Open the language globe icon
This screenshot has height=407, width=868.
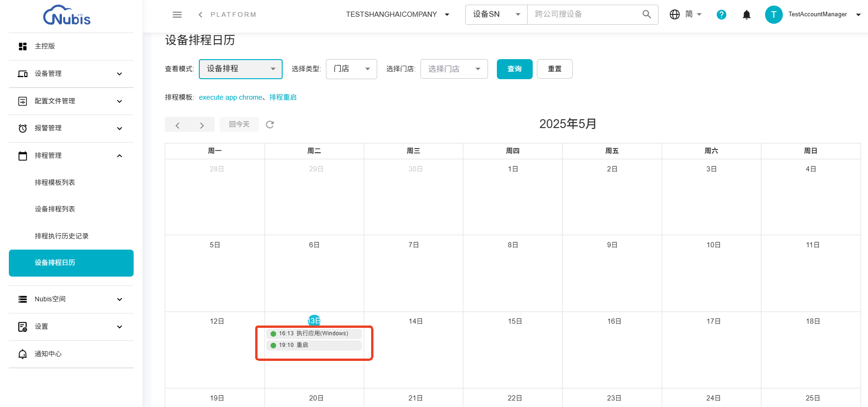pos(674,14)
